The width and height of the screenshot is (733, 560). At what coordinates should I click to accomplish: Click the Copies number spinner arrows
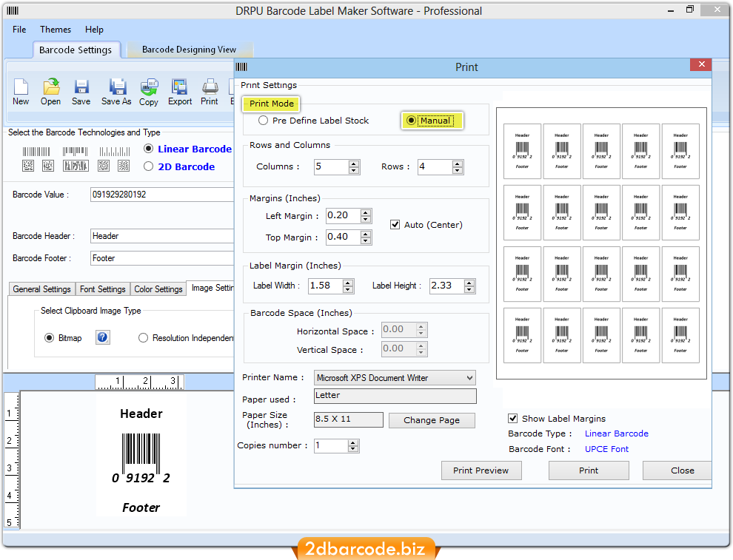coord(353,446)
